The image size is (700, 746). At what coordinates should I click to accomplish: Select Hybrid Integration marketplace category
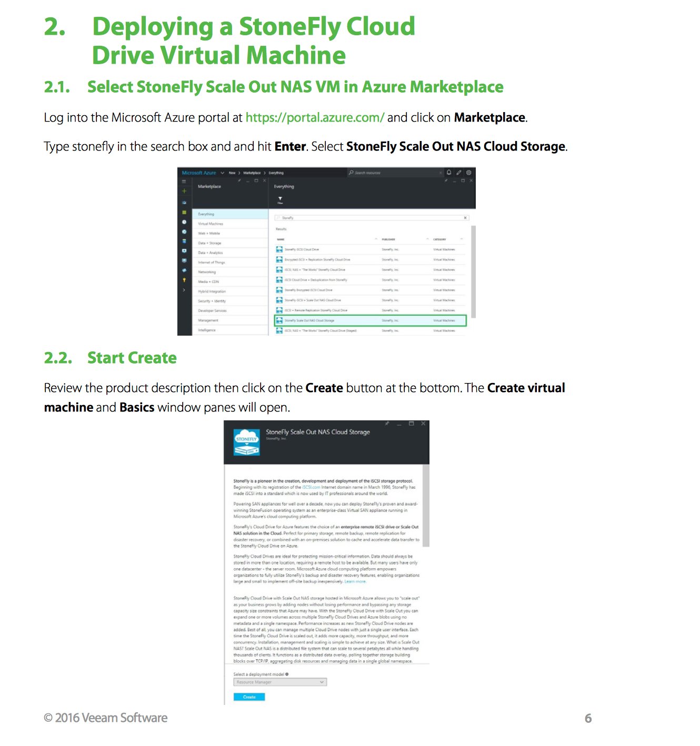tap(231, 291)
